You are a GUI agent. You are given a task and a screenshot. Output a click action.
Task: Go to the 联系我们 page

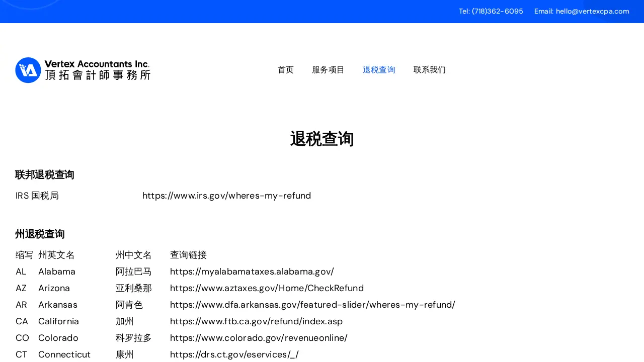click(430, 70)
